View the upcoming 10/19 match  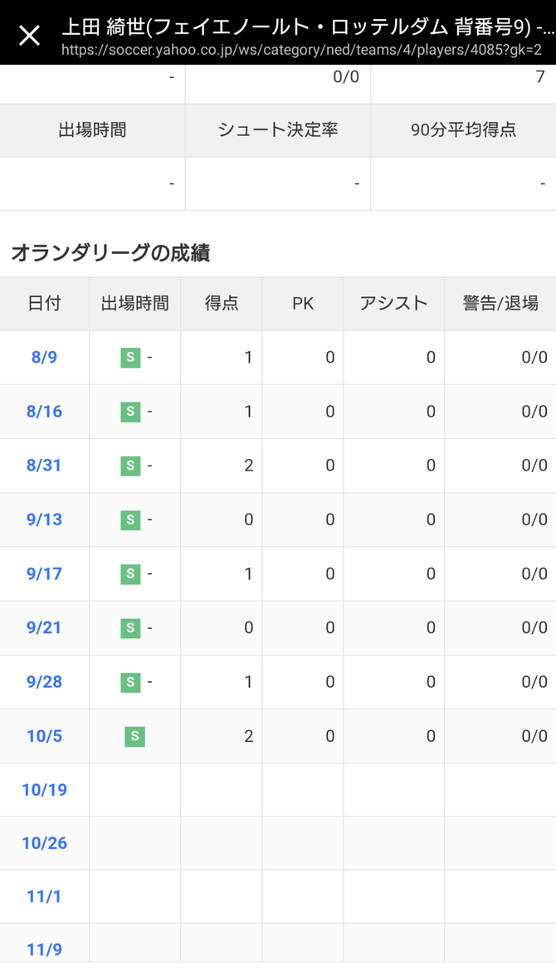[x=44, y=790]
